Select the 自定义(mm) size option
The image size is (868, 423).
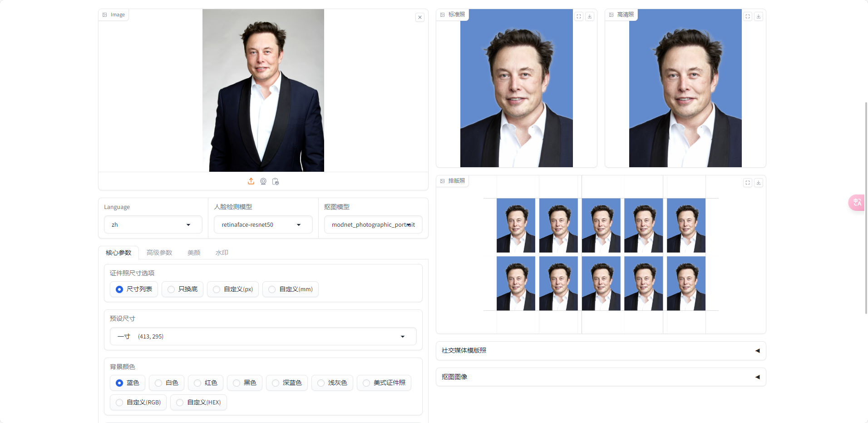[291, 289]
